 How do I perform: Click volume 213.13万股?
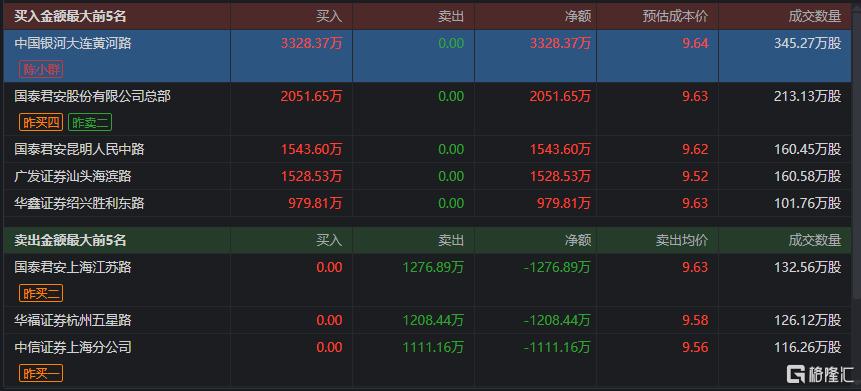[807, 96]
